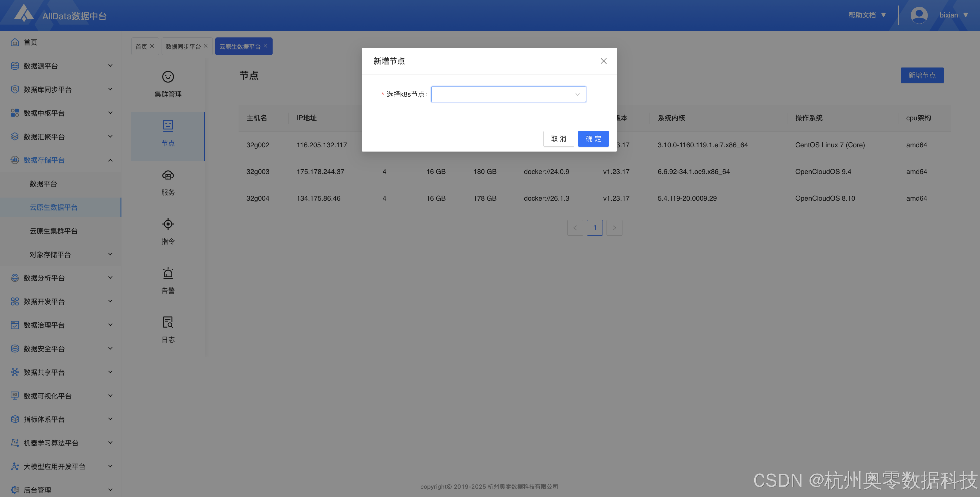Close the 新增节点 dialog with X
980x497 pixels.
(603, 61)
